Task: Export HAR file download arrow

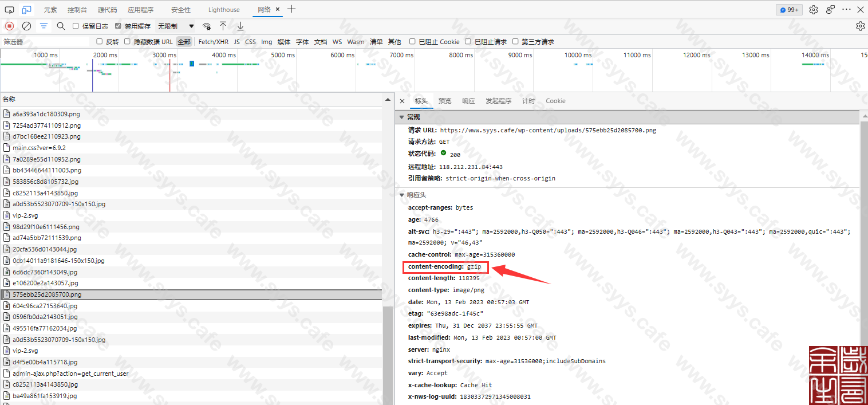Action: coord(240,26)
